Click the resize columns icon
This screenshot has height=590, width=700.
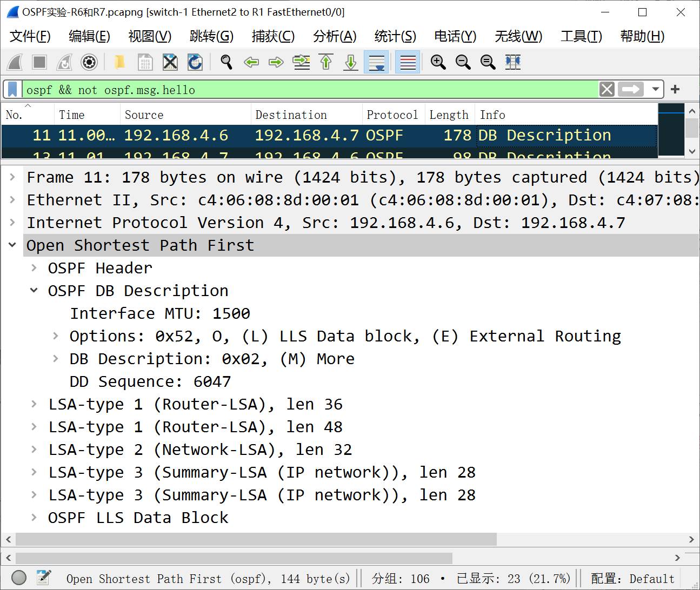coord(512,62)
